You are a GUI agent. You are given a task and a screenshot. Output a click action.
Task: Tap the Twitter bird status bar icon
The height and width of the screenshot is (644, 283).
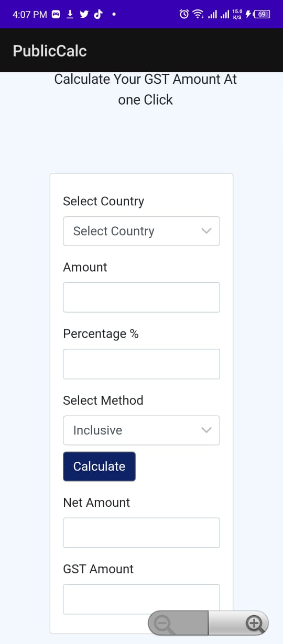point(84,14)
